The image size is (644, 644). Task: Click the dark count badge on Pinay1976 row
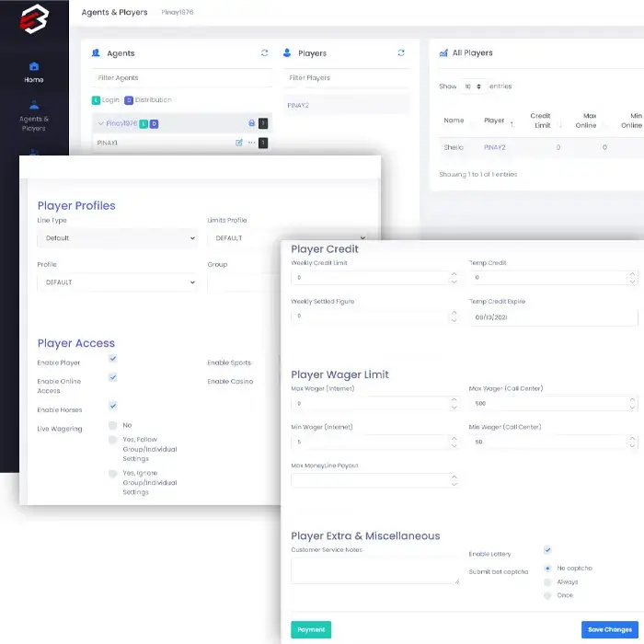click(x=263, y=123)
